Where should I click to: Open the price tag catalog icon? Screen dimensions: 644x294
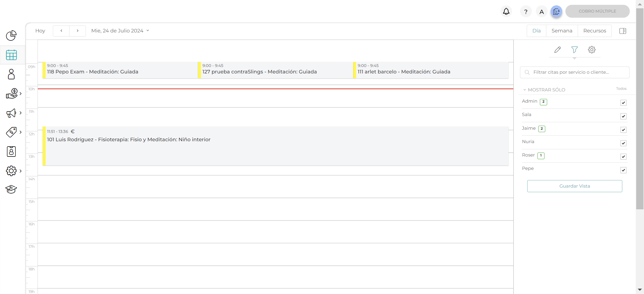pyautogui.click(x=11, y=132)
